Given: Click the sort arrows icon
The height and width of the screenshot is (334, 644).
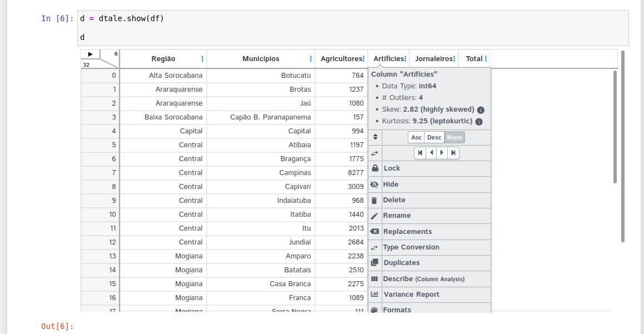Looking at the screenshot, I should (375, 137).
